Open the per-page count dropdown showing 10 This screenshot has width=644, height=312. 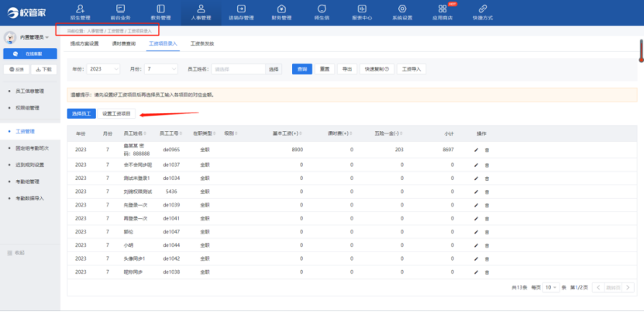(x=549, y=287)
